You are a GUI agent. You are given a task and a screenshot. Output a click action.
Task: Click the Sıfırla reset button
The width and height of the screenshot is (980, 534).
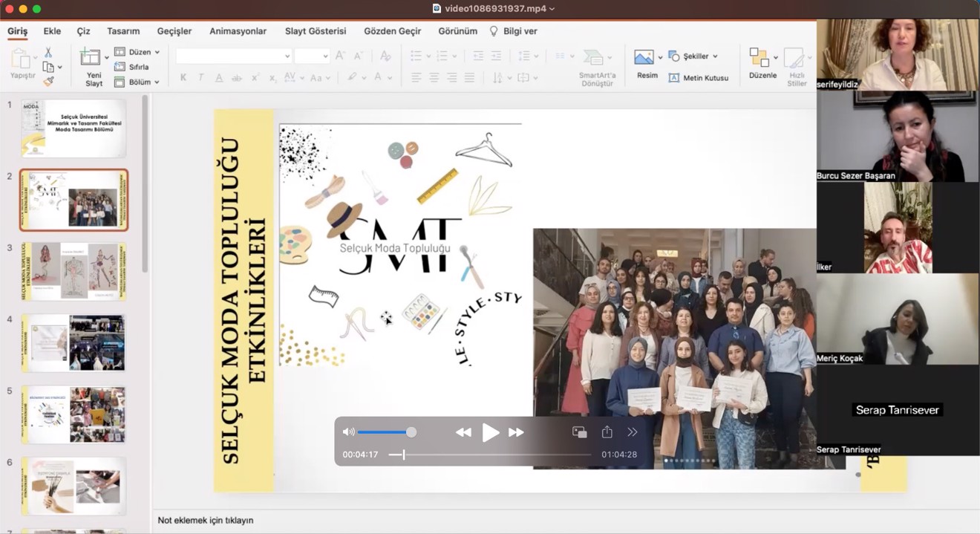[x=132, y=67]
